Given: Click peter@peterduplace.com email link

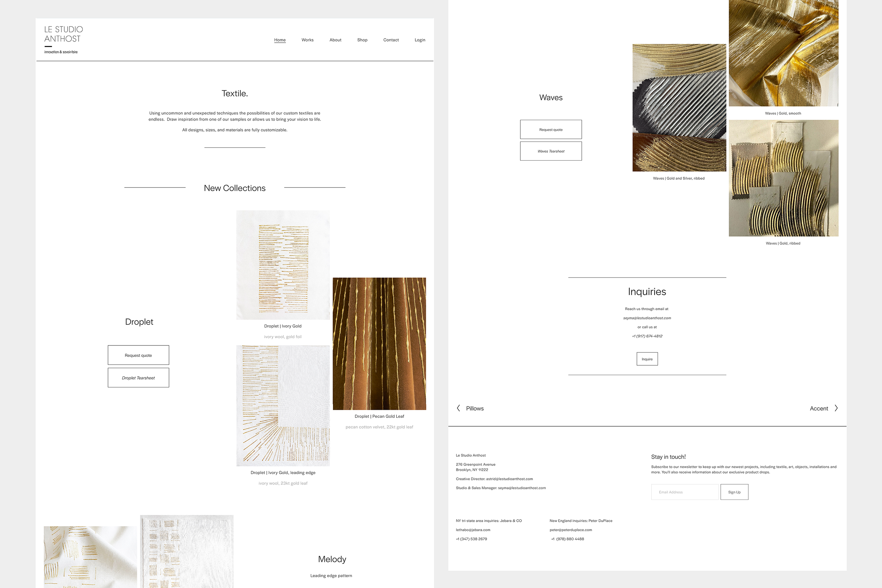Looking at the screenshot, I should pos(570,530).
